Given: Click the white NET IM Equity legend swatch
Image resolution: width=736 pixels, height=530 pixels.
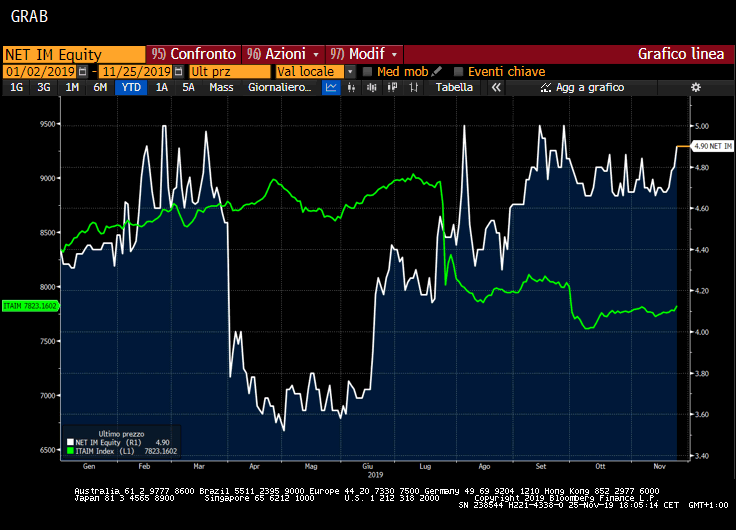Looking at the screenshot, I should point(70,442).
